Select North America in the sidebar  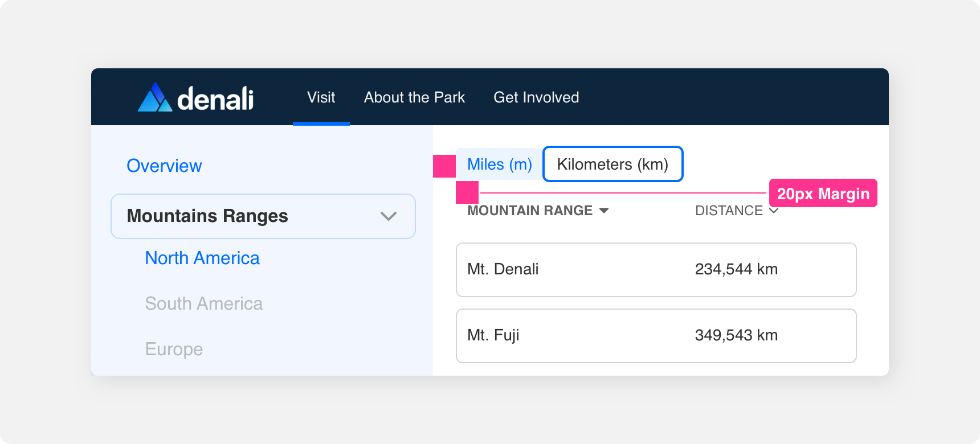(202, 258)
